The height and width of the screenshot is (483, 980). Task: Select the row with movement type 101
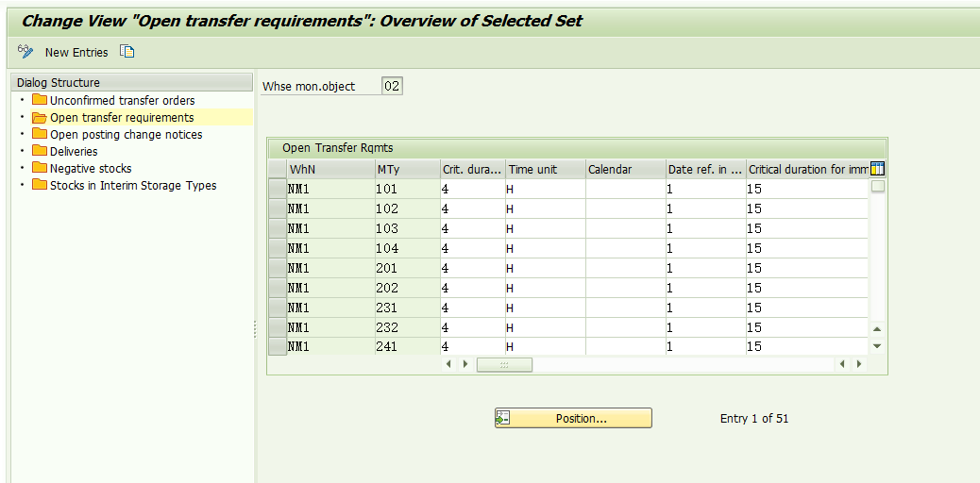[x=278, y=189]
